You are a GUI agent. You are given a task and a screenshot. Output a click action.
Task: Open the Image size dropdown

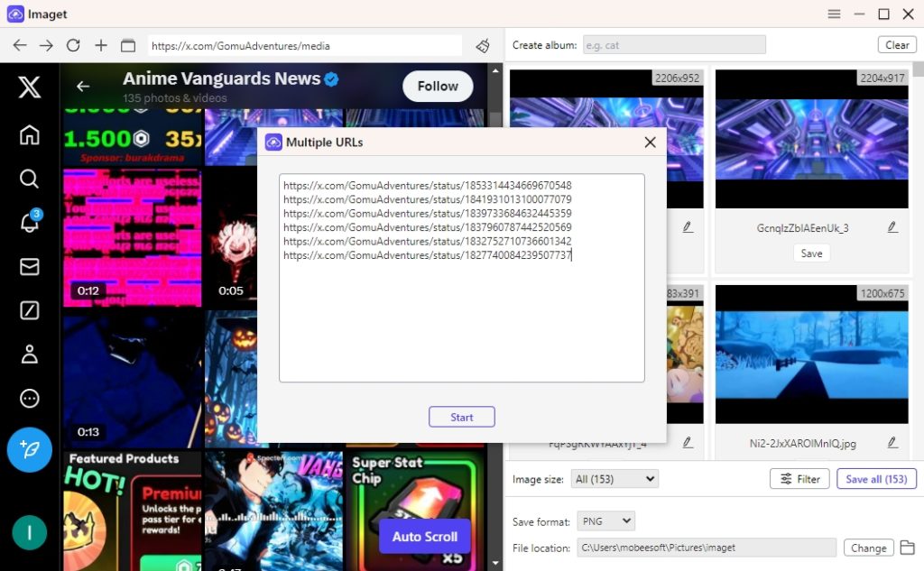615,479
